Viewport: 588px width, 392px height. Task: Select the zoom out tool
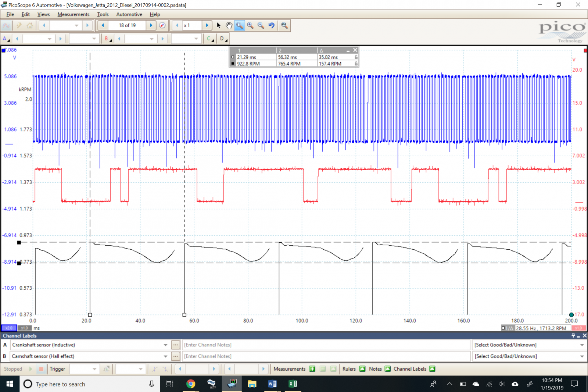tap(261, 25)
